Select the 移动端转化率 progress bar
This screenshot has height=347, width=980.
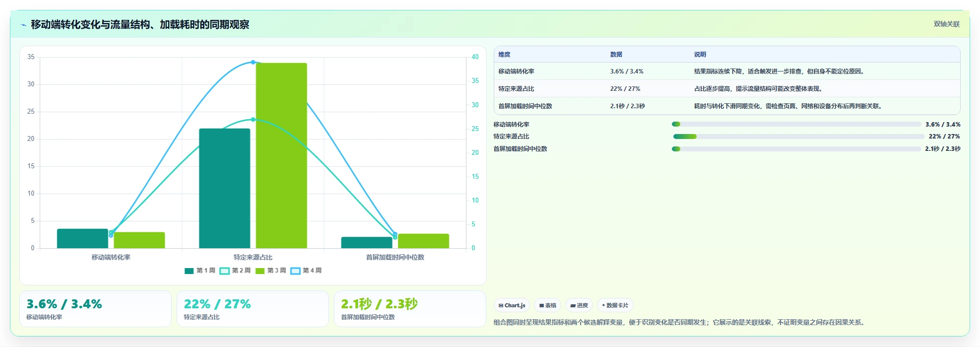click(x=796, y=124)
